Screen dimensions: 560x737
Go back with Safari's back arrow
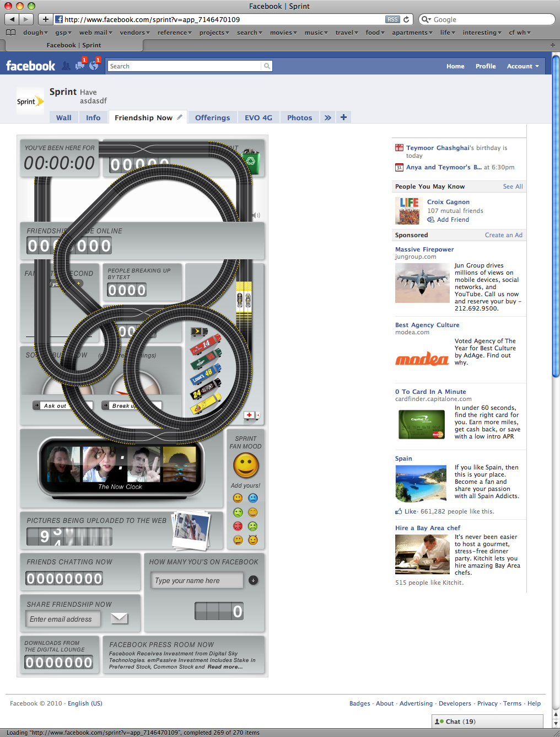12,19
